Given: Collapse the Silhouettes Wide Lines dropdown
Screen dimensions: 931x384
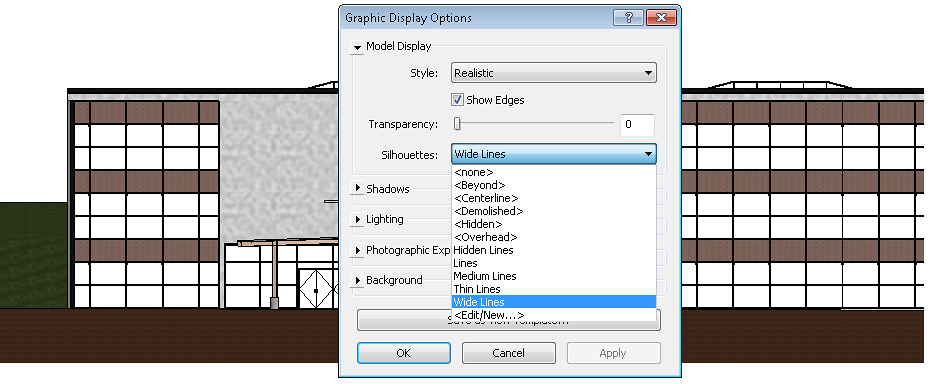Looking at the screenshot, I should 553,154.
